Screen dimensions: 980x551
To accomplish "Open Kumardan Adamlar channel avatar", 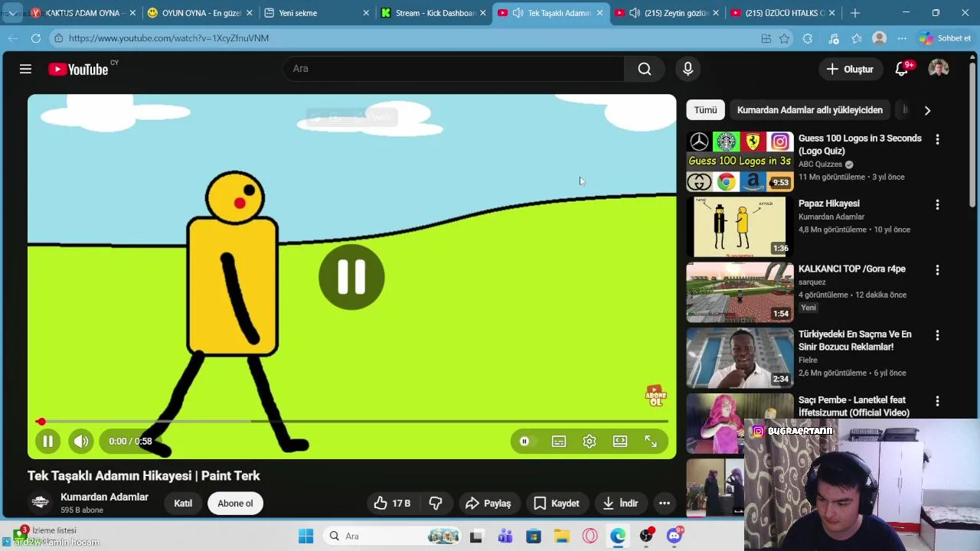I will 41,502.
